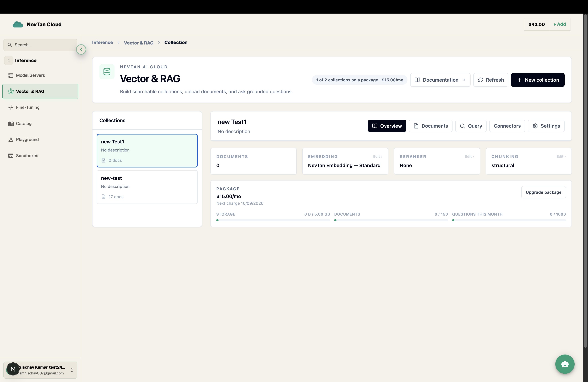Edit the Reranker setting
588x382 pixels.
coord(469,156)
